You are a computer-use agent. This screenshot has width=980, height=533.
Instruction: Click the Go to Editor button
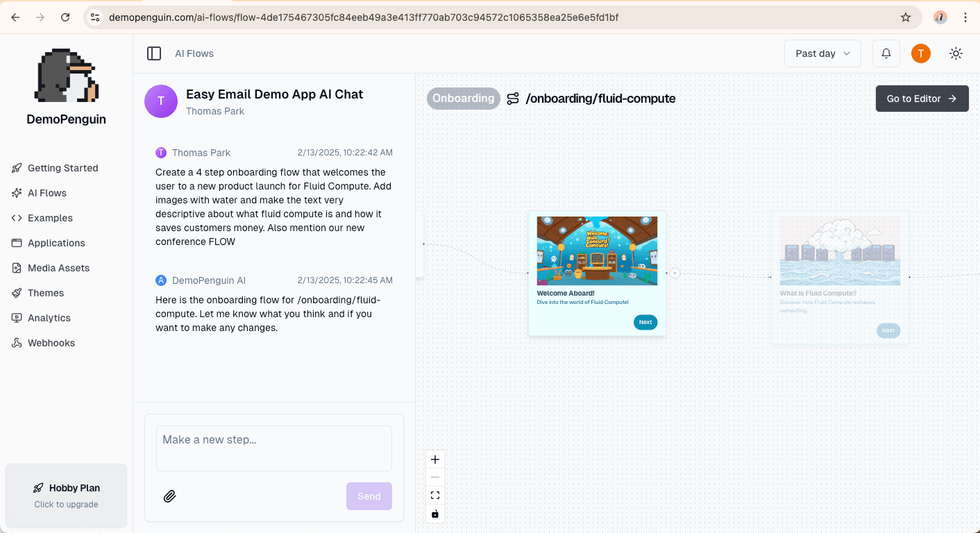pos(922,99)
